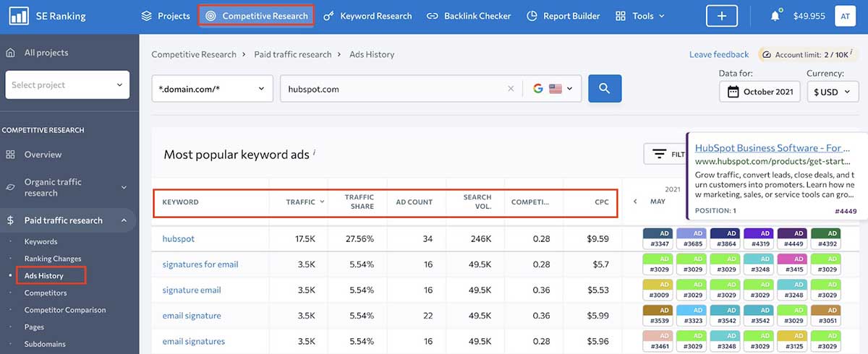Sort by TRAFFIC SHARE column header

[x=359, y=202]
